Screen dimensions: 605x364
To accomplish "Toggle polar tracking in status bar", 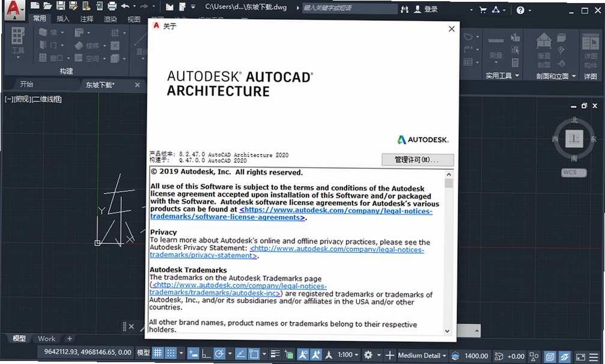I will (219, 354).
